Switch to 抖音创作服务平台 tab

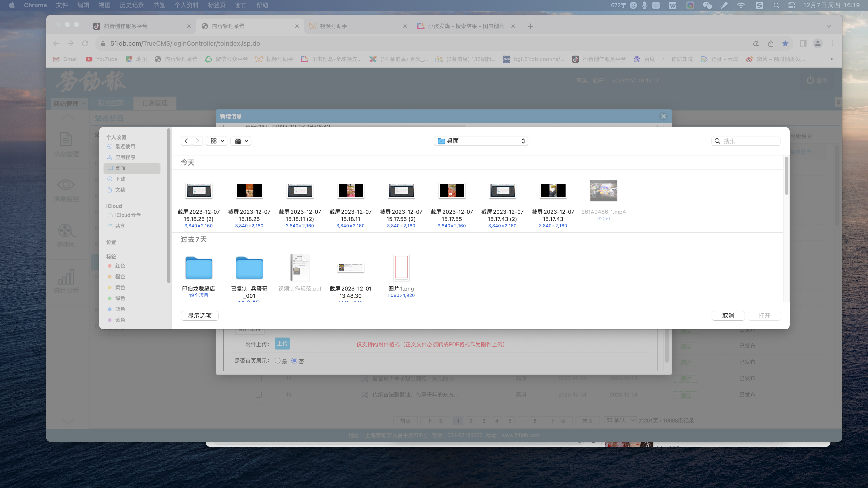coord(142,26)
